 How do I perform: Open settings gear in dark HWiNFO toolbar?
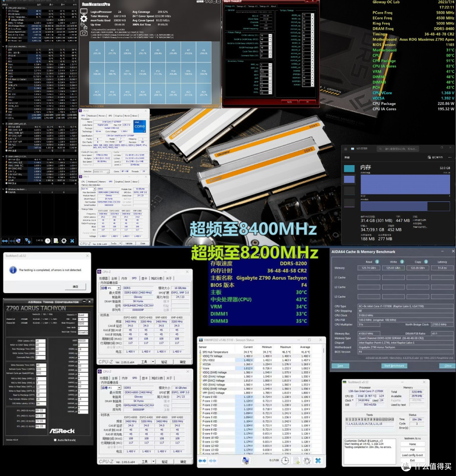tap(64, 241)
